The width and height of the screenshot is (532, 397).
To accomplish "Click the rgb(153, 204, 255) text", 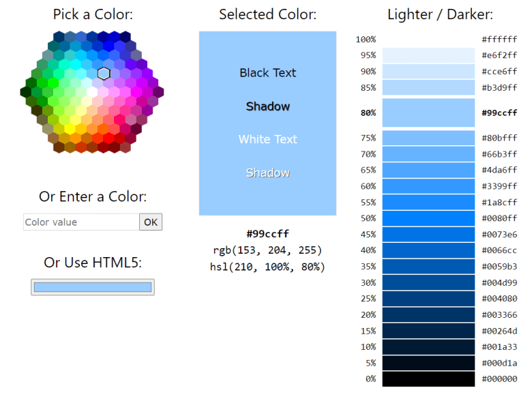I will point(267,250).
